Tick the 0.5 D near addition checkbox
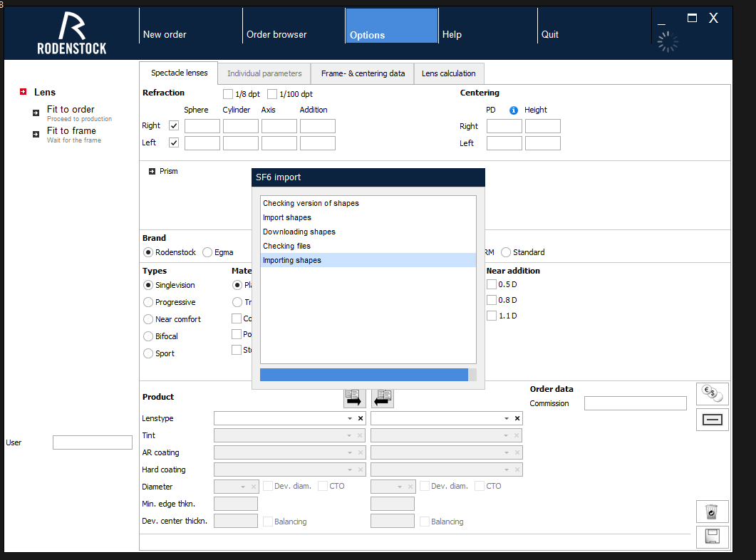 (492, 284)
